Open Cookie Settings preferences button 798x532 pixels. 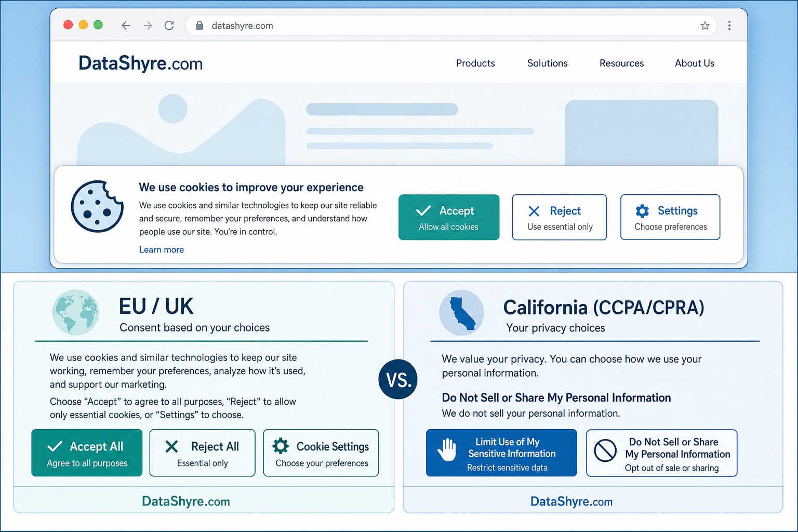point(321,453)
